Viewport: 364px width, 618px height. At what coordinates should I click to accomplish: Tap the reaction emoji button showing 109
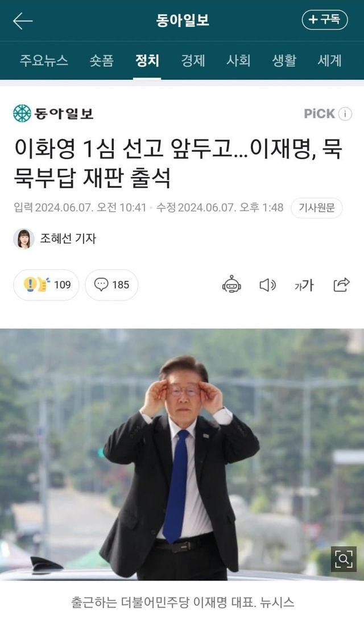(x=46, y=285)
